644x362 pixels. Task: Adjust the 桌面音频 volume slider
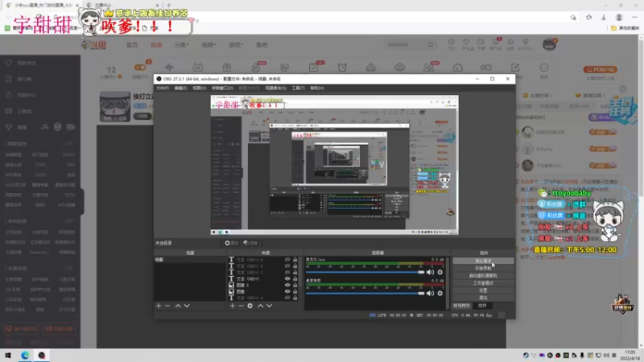(x=365, y=293)
